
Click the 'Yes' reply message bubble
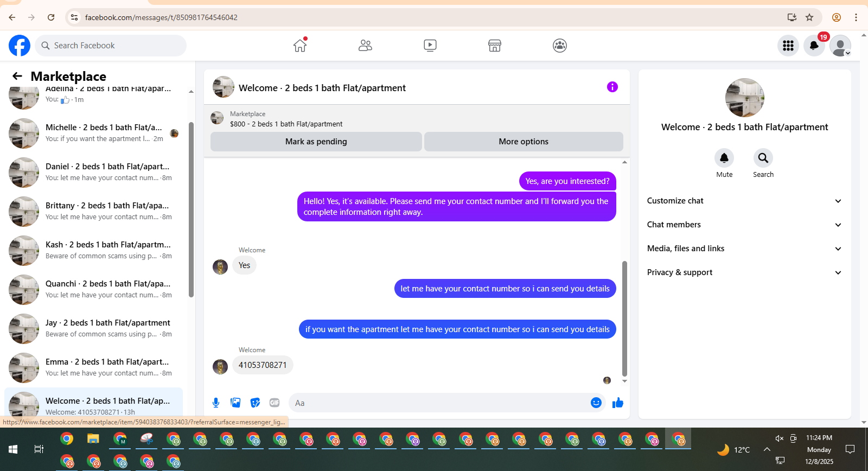click(x=245, y=265)
